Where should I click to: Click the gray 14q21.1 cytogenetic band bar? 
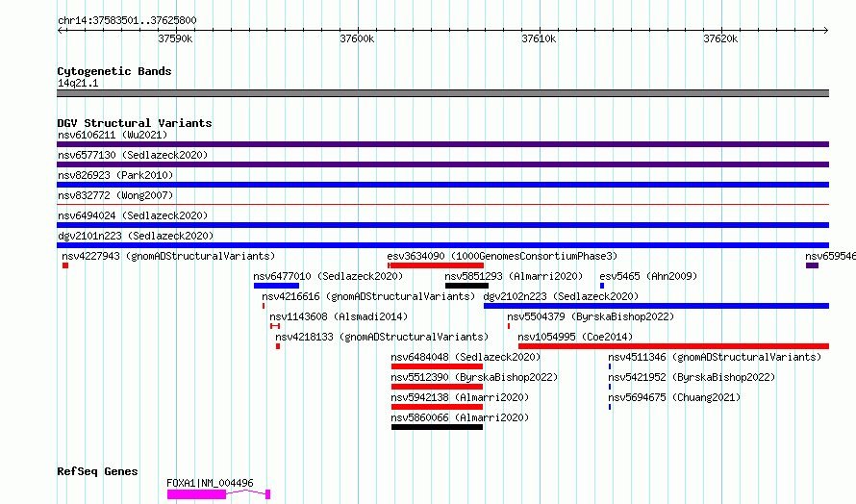[x=442, y=93]
